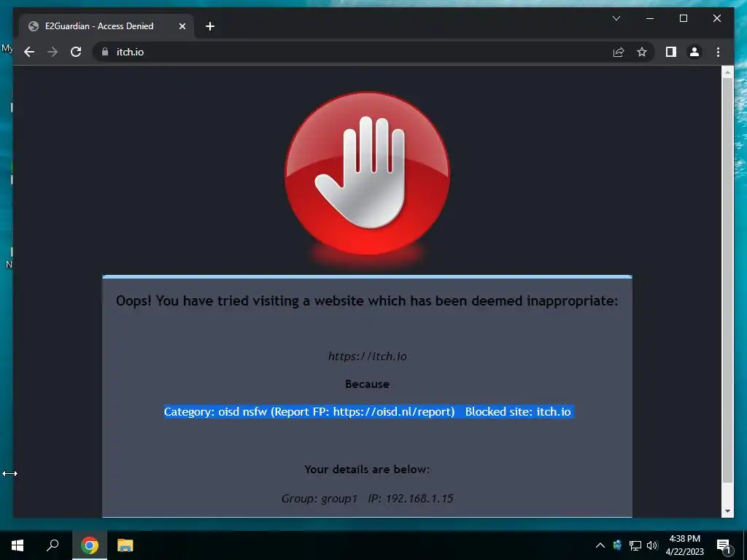Select the E2Guardian - Access Denied tab
Image resolution: width=747 pixels, height=560 pixels.
click(107, 26)
